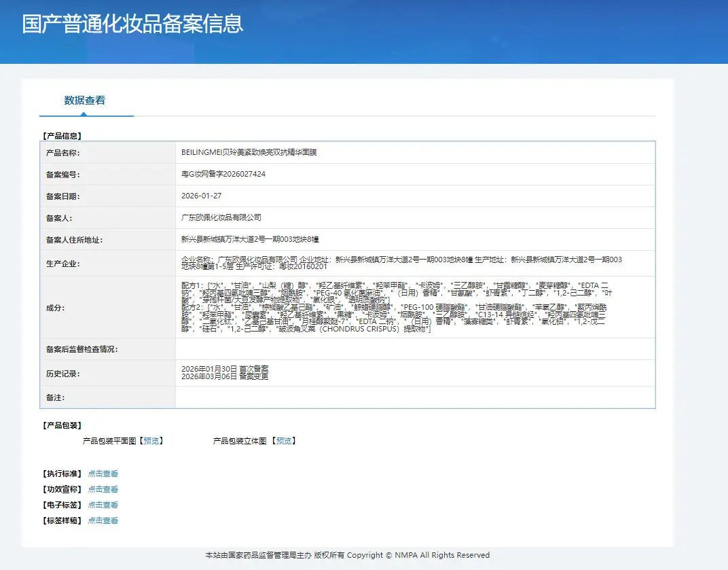This screenshot has height=570, width=728.
Task: Open 产品包装平面图 预览 link
Action: (151, 441)
